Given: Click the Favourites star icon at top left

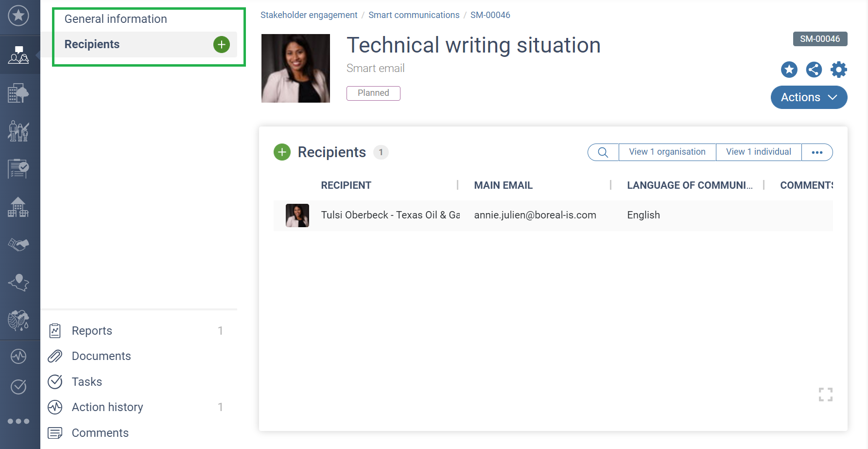Looking at the screenshot, I should (x=18, y=16).
